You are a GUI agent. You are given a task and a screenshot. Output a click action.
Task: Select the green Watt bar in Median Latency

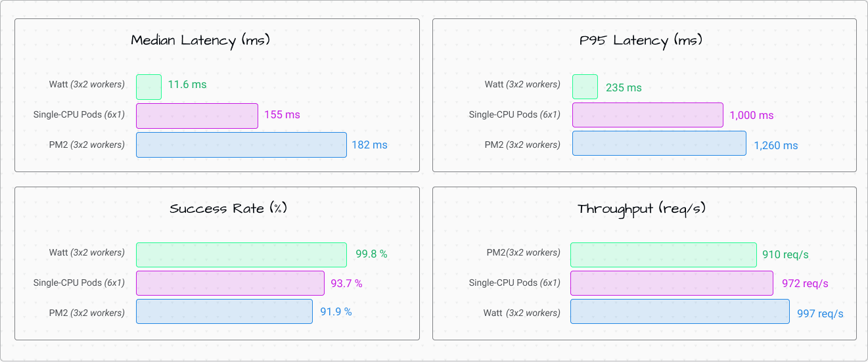coord(148,87)
